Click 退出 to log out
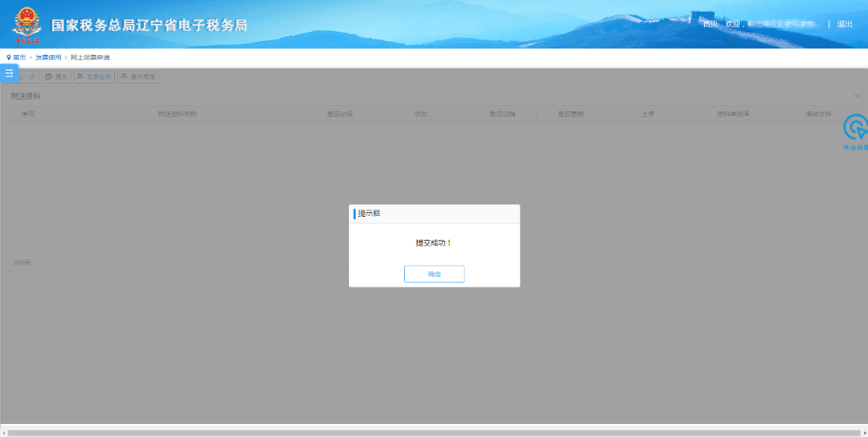868x437 pixels. (845, 24)
